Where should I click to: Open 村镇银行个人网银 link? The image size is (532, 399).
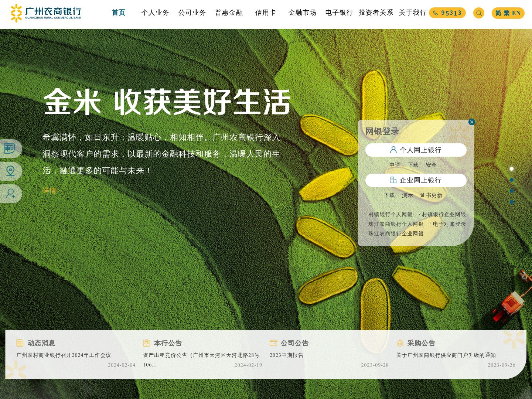(390, 214)
